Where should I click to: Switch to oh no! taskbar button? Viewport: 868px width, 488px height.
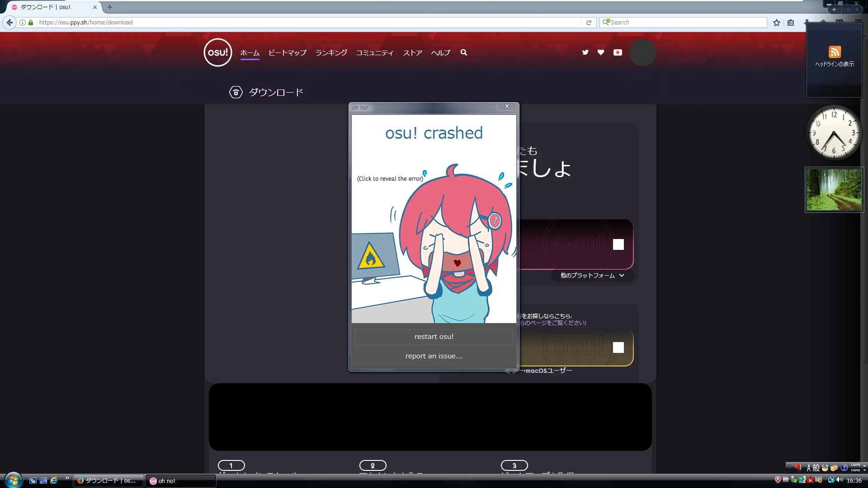point(180,481)
